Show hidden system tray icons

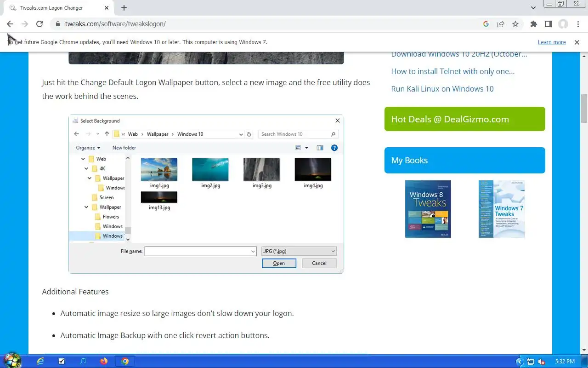coord(520,362)
